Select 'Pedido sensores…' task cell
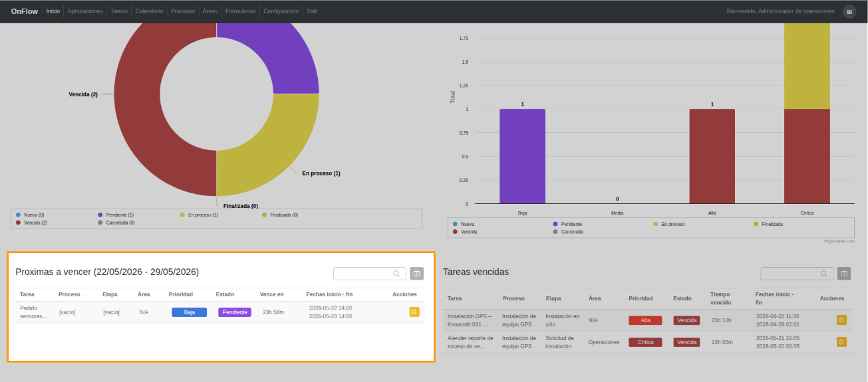The height and width of the screenshot is (382, 868). [x=34, y=312]
